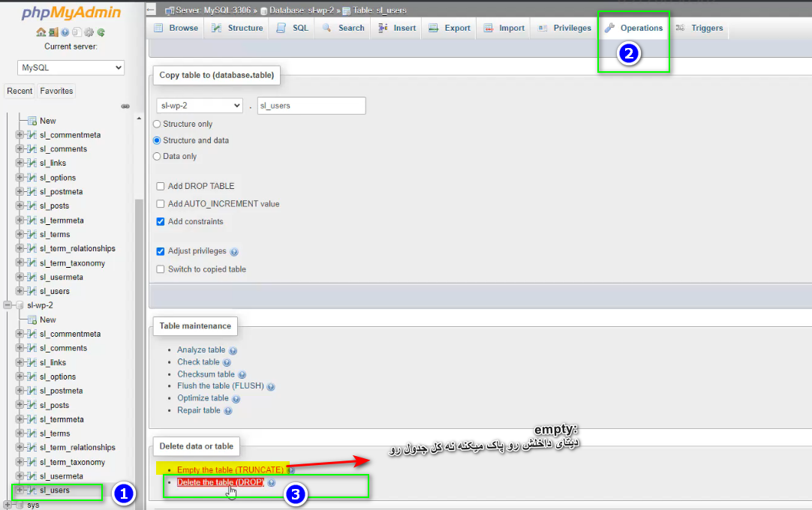Open the Current server MySQL dropdown

pos(71,67)
